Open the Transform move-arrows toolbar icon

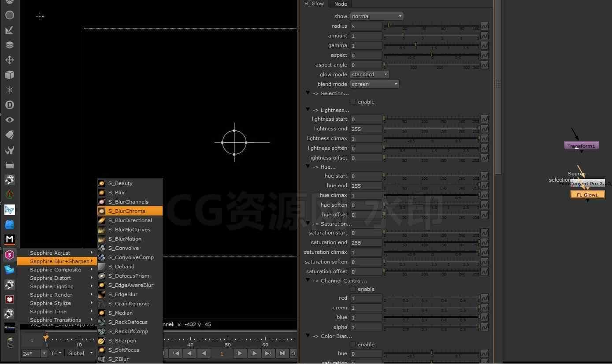(x=10, y=60)
